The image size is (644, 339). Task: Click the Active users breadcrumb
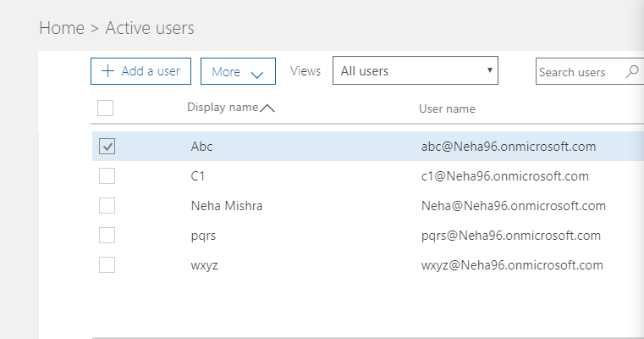coord(150,28)
